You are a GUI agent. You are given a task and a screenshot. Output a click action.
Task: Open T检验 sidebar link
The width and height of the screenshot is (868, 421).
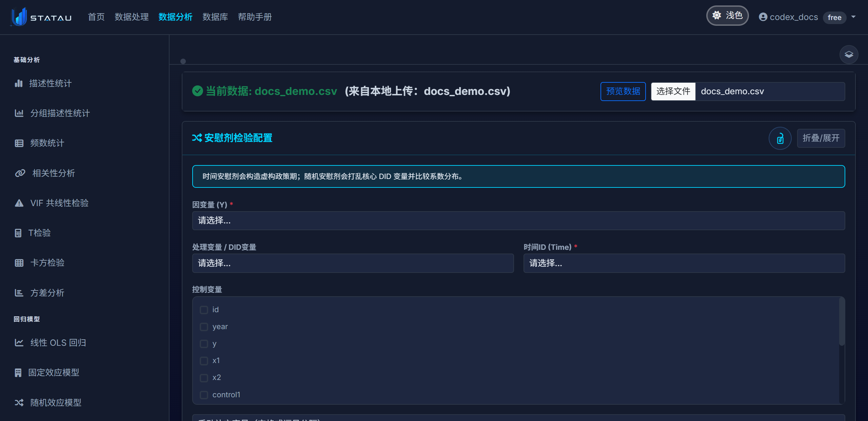pos(39,233)
